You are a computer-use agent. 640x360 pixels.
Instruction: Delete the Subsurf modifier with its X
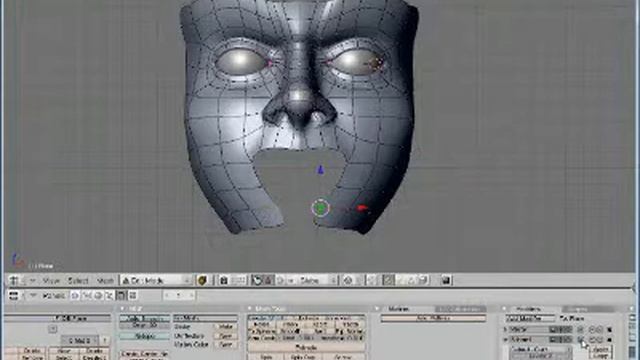pyautogui.click(x=610, y=340)
